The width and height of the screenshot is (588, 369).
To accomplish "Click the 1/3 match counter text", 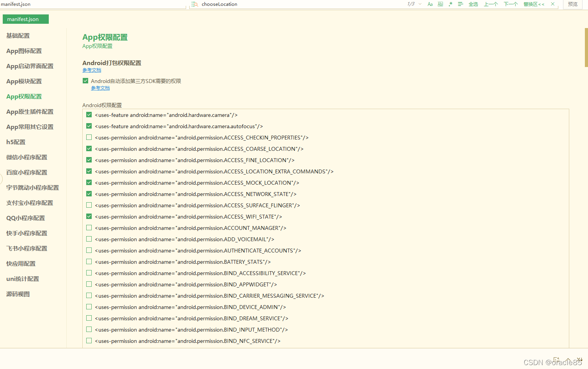I will (411, 4).
